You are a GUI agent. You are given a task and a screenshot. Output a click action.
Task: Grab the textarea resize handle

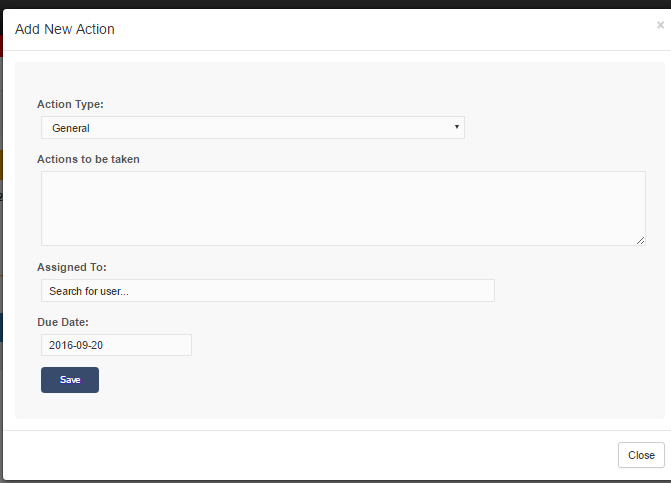pos(640,240)
